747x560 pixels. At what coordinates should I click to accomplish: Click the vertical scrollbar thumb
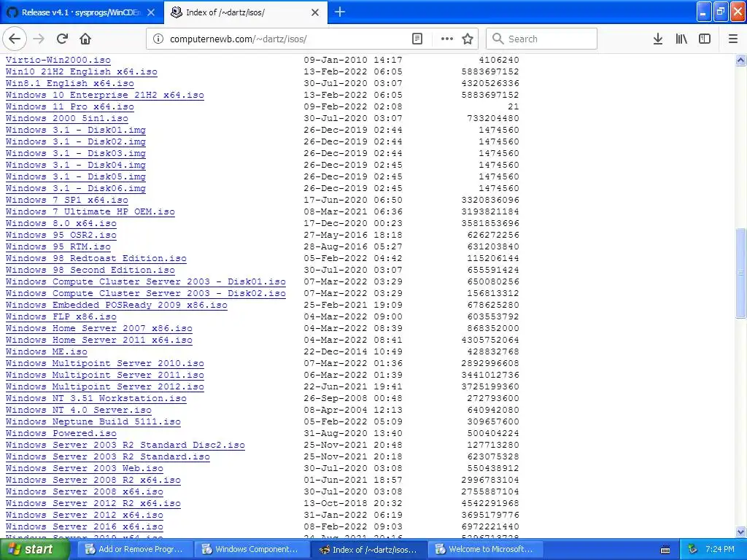740,273
